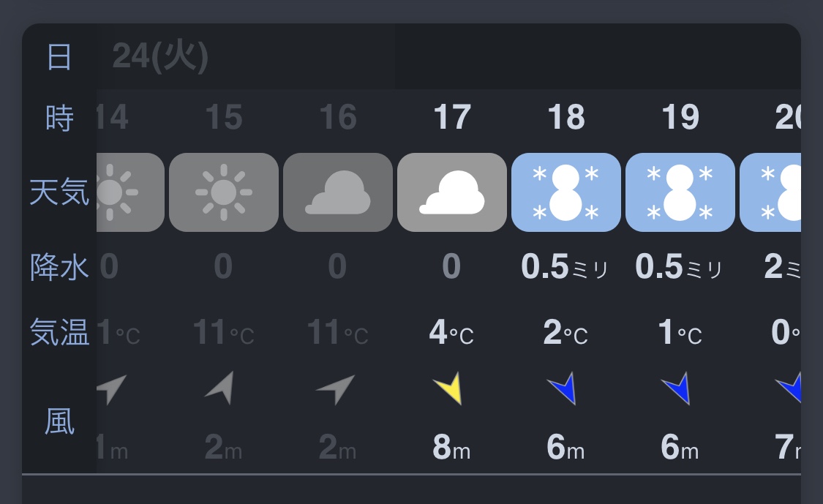823x504 pixels.
Task: Click the blue wind arrow at 18時
Action: 563,388
